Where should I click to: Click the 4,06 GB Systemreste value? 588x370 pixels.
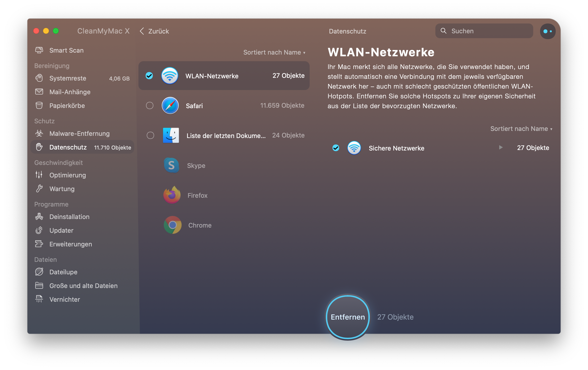pyautogui.click(x=119, y=79)
